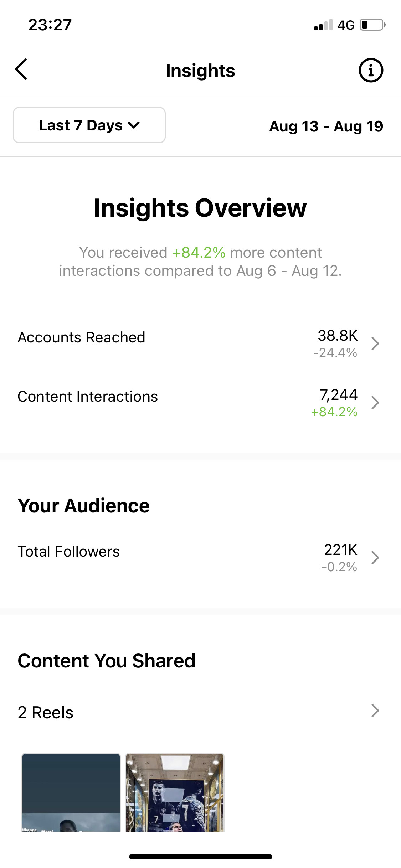
Task: Open the first reel thumbnail with Mbappe
Action: [71, 792]
